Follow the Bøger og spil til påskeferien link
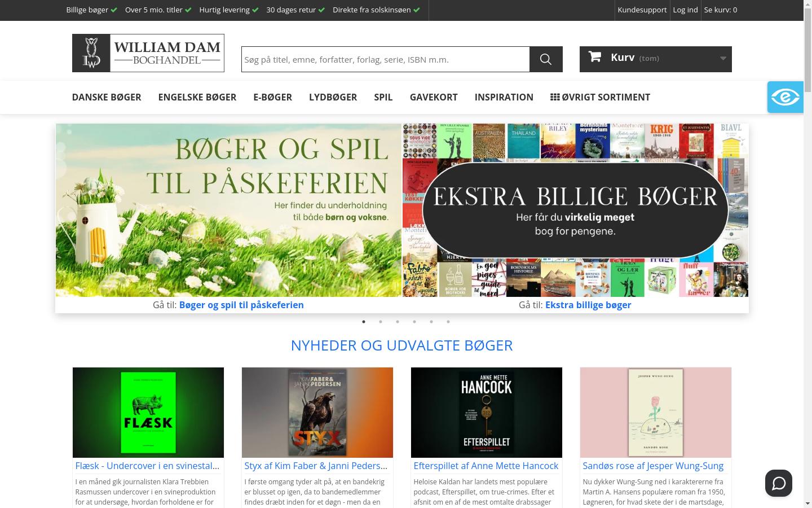The image size is (812, 508). (241, 305)
